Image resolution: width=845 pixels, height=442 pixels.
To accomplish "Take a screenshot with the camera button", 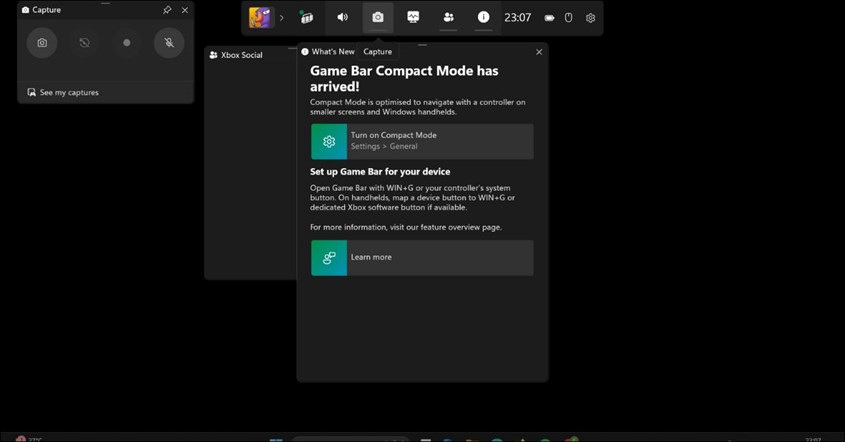I will click(x=42, y=43).
